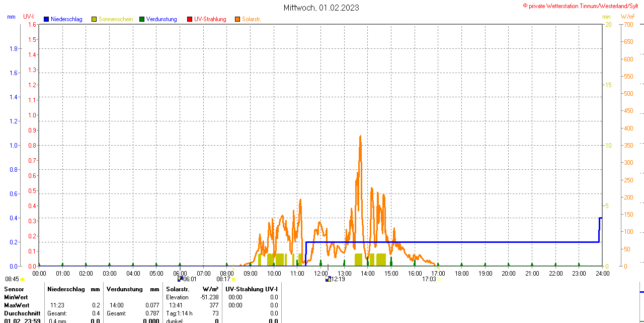The width and height of the screenshot is (644, 323).
Task: Click the chart title Mittwoch, 01.02.2023
Action: 321,8
